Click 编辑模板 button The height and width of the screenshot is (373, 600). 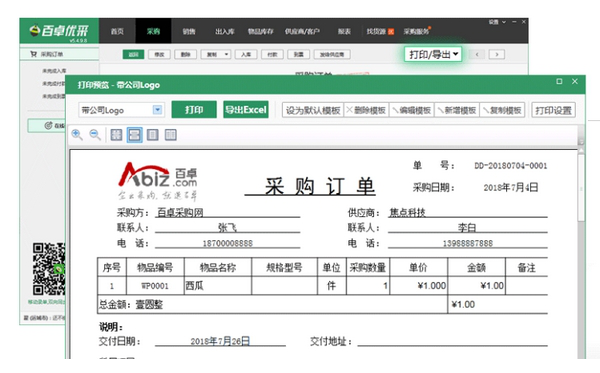click(x=412, y=110)
